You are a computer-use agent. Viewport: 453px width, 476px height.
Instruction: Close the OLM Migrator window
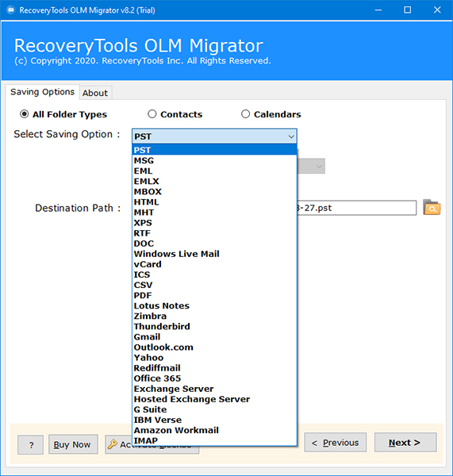click(437, 10)
